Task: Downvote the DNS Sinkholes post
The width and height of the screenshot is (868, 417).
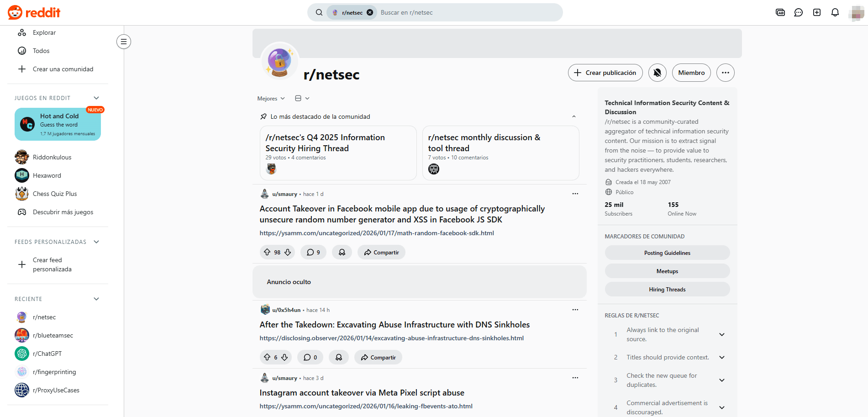Action: tap(284, 357)
